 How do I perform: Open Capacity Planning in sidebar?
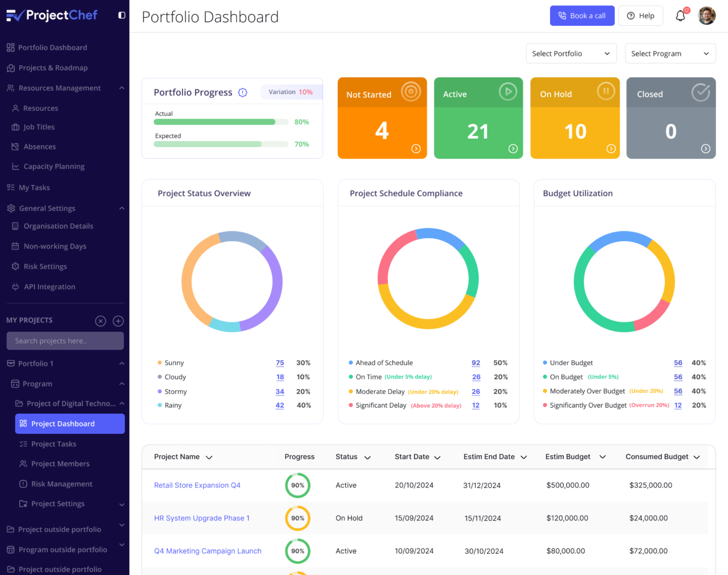48,166
